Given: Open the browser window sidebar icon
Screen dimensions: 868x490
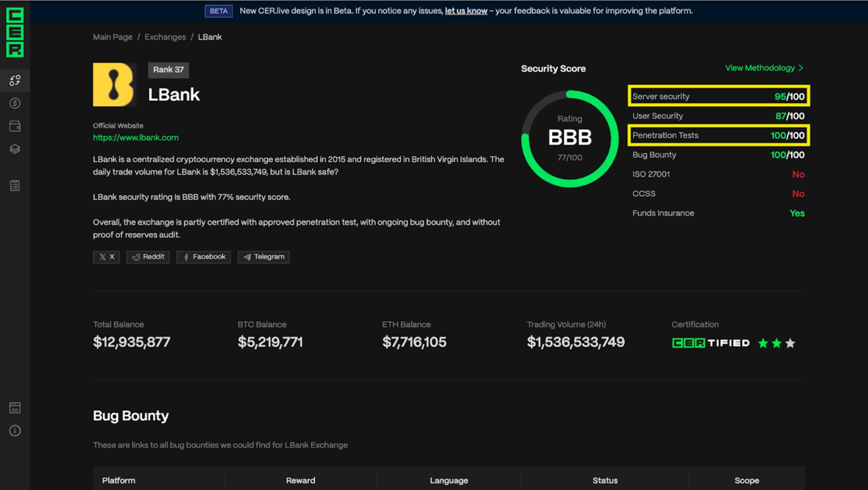Looking at the screenshot, I should point(15,408).
